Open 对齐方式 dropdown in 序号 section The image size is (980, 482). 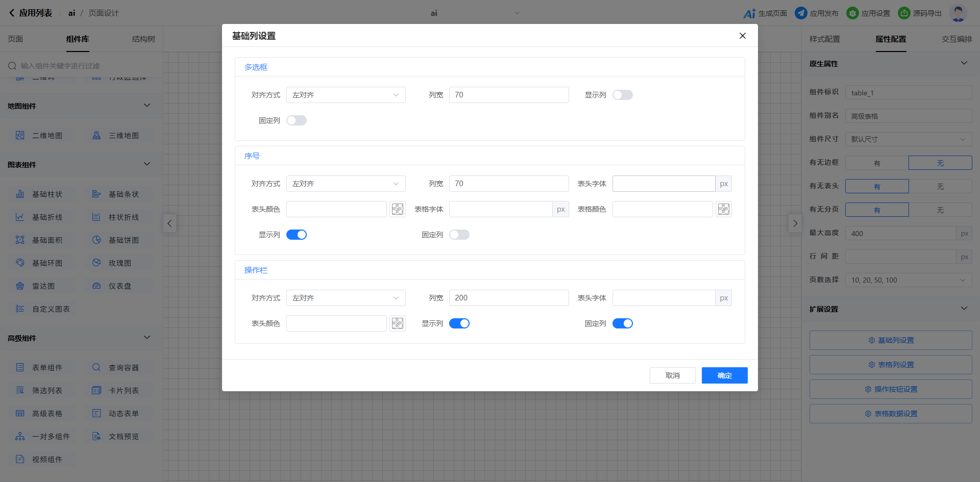coord(346,184)
